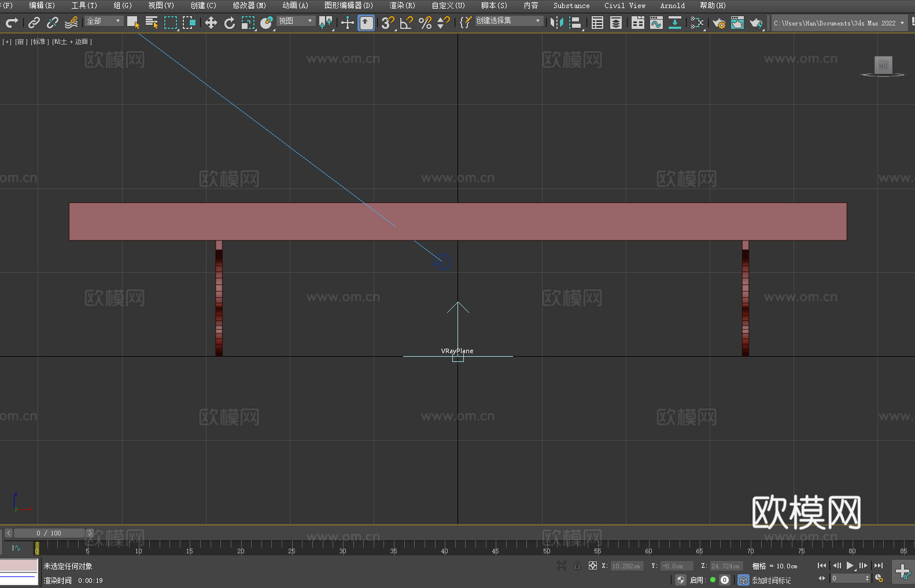Image resolution: width=915 pixels, height=588 pixels.
Task: Click the X coordinate field 10.282cm
Action: click(627, 566)
